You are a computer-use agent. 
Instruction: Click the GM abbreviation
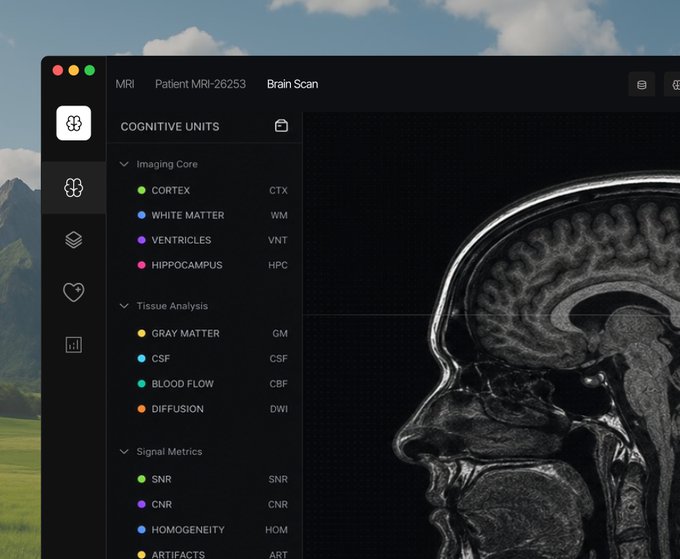tap(280, 333)
